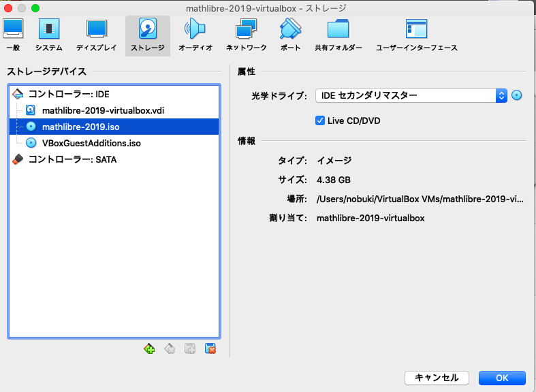Switch to the ポート settings tab
536x392 pixels.
pos(291,35)
